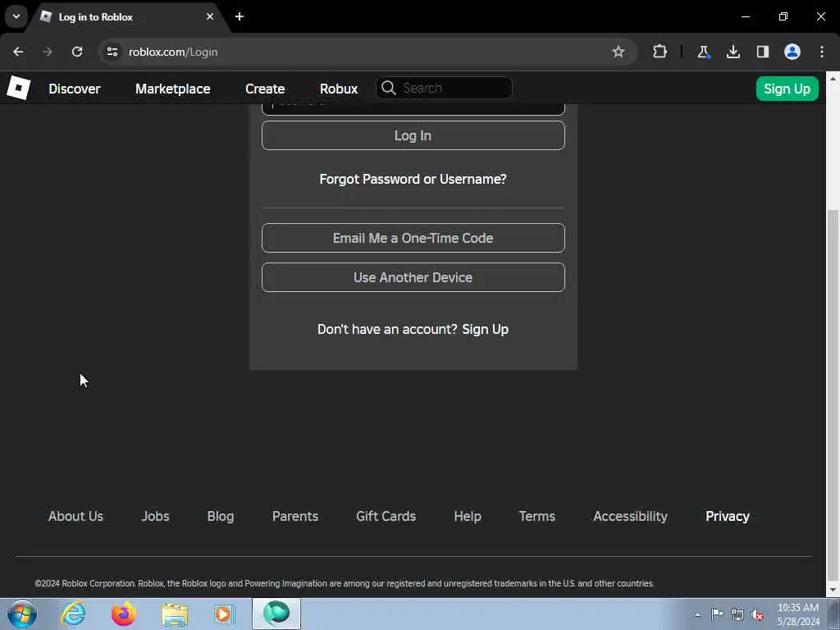Screen dimensions: 840x630
Task: Open the Privacy footer link
Action: [x=728, y=516]
